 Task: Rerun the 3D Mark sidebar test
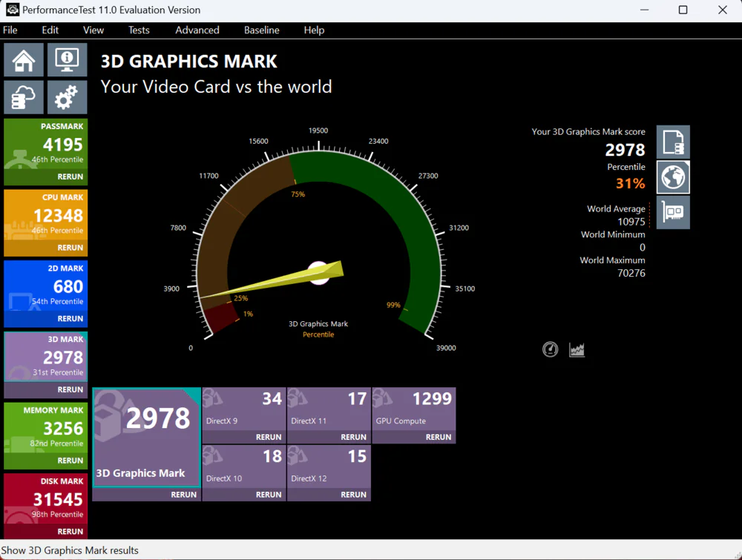pos(70,389)
